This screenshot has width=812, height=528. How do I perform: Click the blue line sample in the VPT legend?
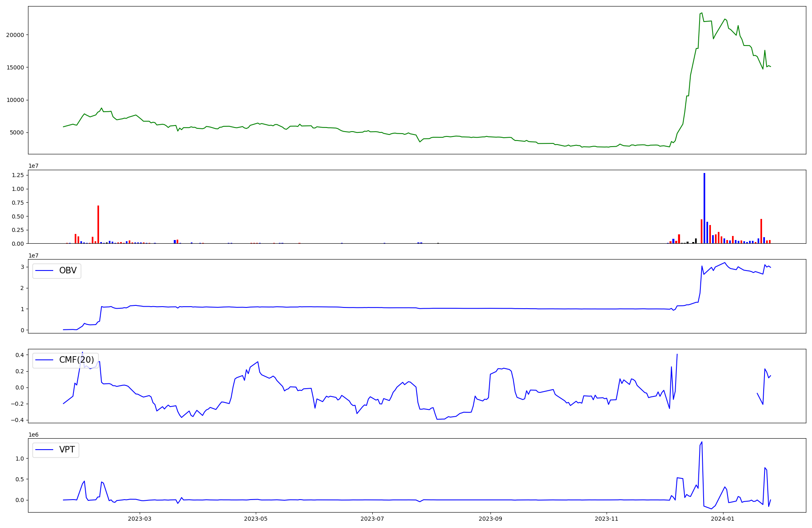[45, 450]
